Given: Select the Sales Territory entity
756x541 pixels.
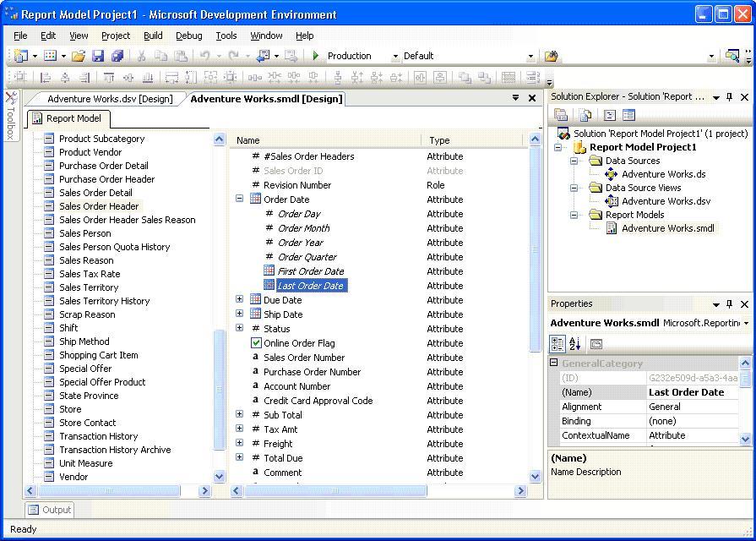Looking at the screenshot, I should tap(89, 287).
